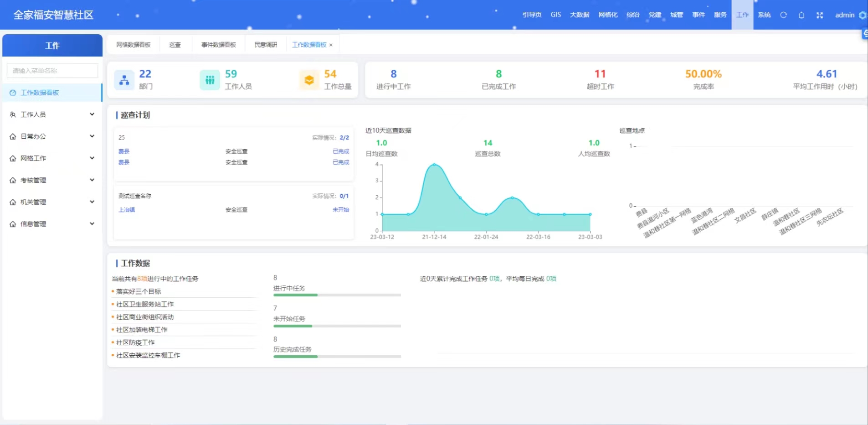Click the 未开始 status link
868x425 pixels.
(x=341, y=210)
